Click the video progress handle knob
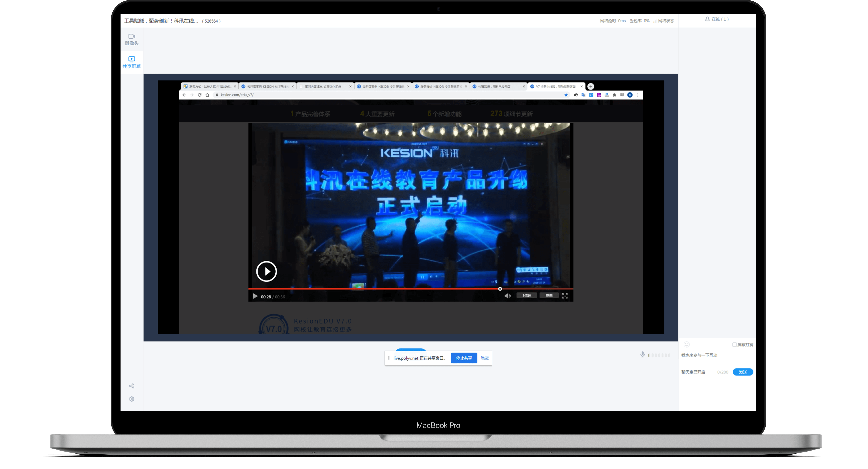The width and height of the screenshot is (868, 469). click(500, 289)
